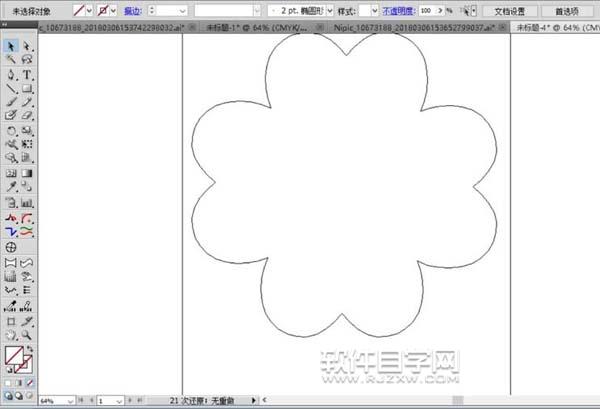Open the artboard number dropdown
The image size is (600, 409).
click(x=119, y=401)
